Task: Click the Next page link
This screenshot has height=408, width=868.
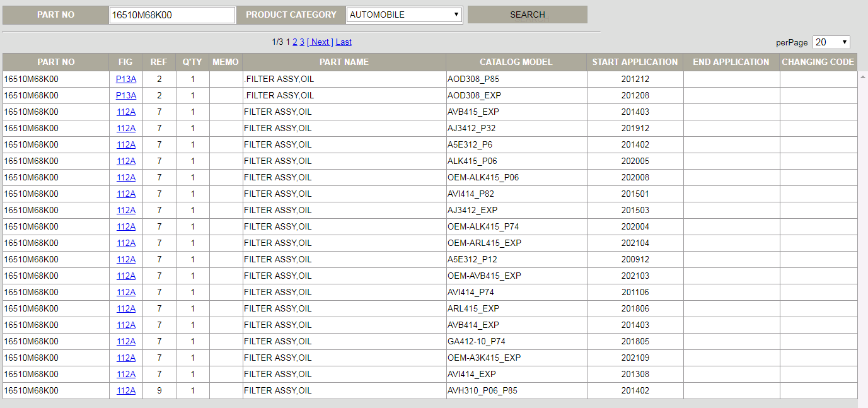Action: click(320, 42)
